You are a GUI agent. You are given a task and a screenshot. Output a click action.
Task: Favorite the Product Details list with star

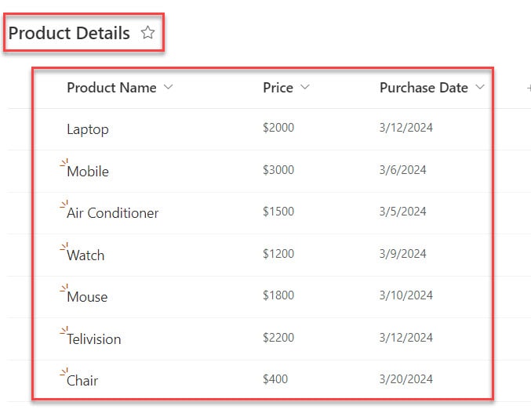click(148, 33)
